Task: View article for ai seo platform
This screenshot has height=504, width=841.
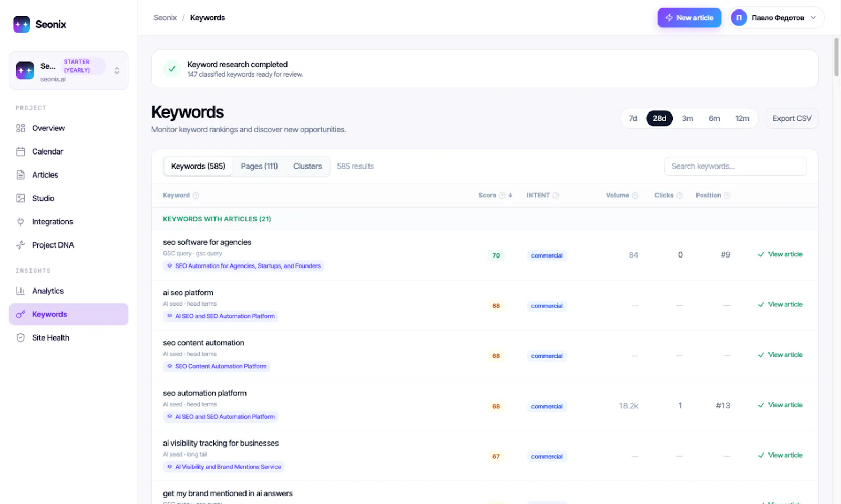Action: (780, 305)
